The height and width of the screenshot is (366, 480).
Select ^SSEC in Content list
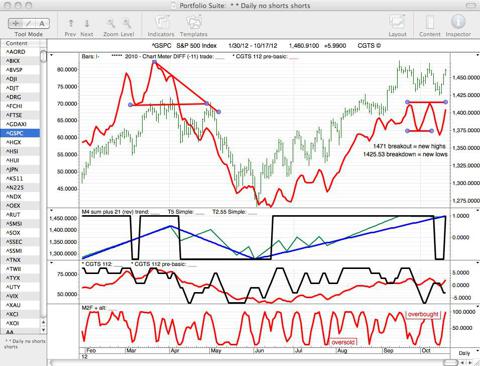pyautogui.click(x=20, y=242)
